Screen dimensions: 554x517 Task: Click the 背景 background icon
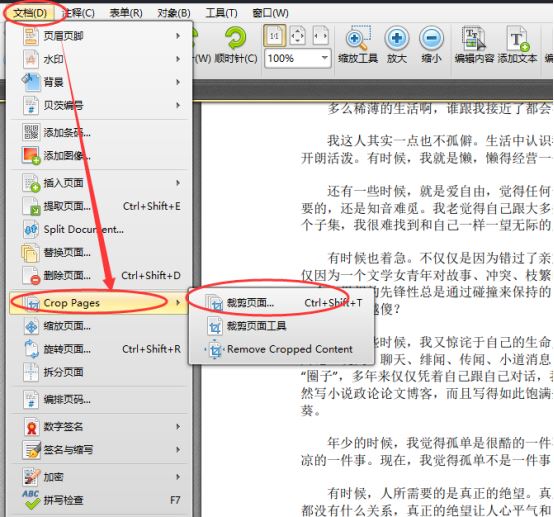(31, 82)
